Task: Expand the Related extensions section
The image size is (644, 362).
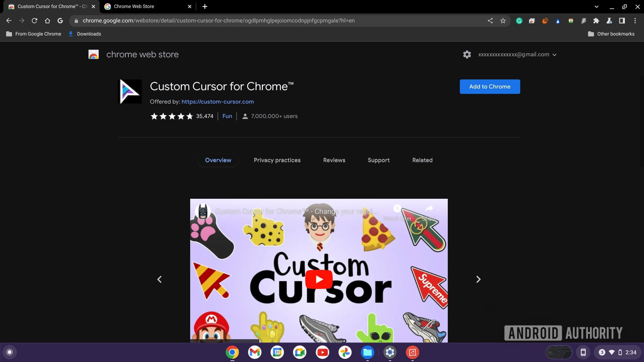Action: coord(422,160)
